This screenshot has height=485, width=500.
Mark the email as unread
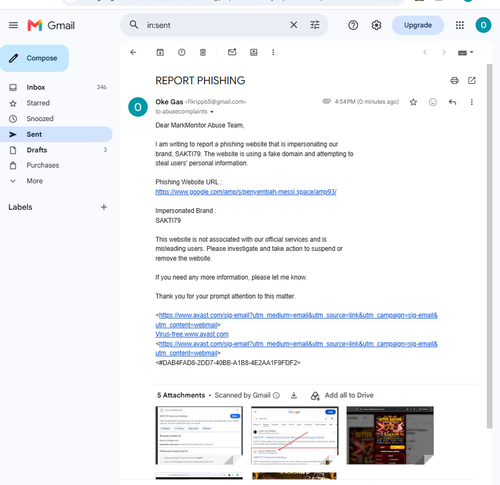coord(232,52)
